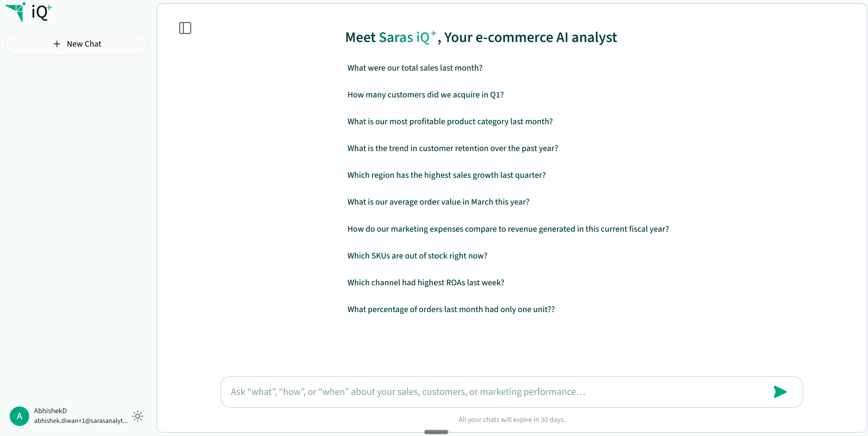The width and height of the screenshot is (868, 436).
Task: Choose the Q1 customer acquisition question
Action: pyautogui.click(x=425, y=95)
